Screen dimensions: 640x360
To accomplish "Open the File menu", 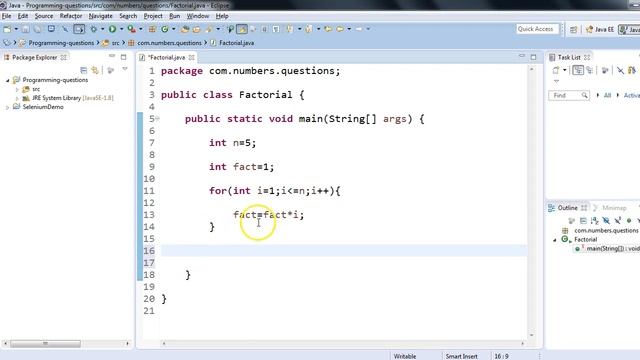I will tap(7, 16).
